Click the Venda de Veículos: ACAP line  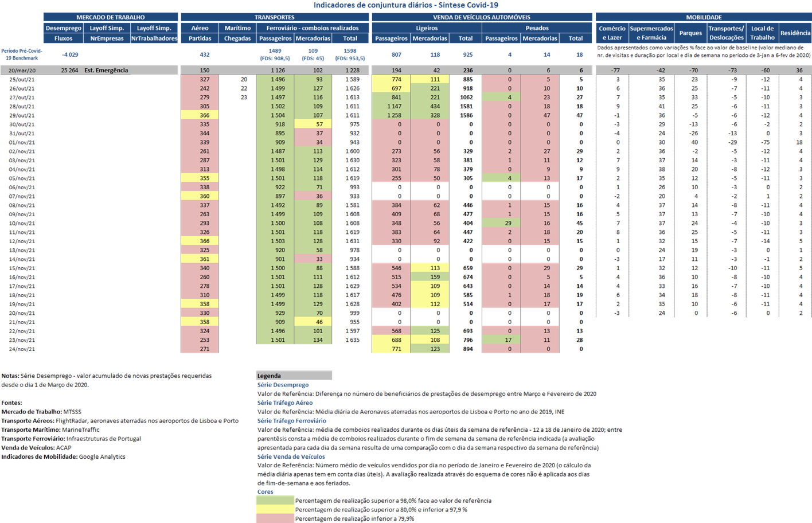pyautogui.click(x=36, y=448)
